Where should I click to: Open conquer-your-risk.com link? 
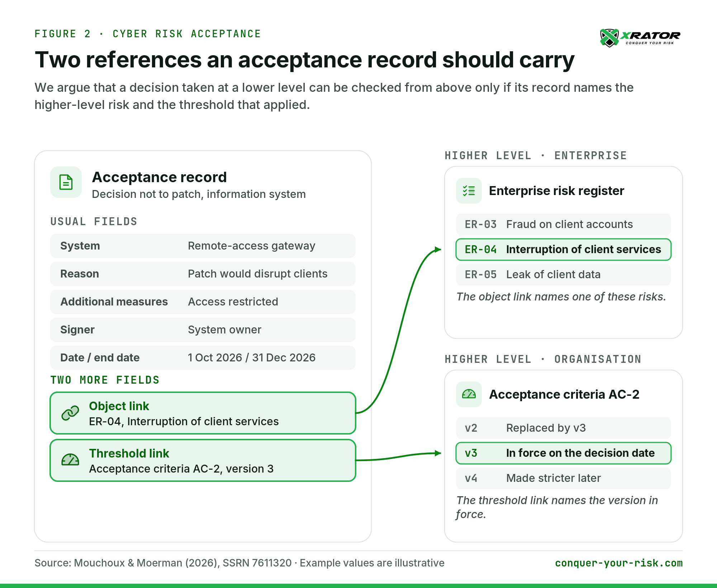[x=619, y=563]
